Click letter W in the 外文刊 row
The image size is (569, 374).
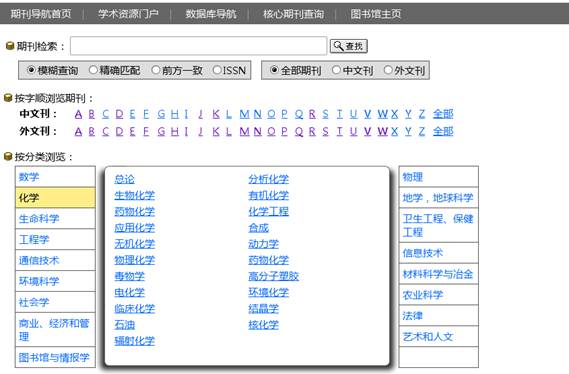(382, 131)
